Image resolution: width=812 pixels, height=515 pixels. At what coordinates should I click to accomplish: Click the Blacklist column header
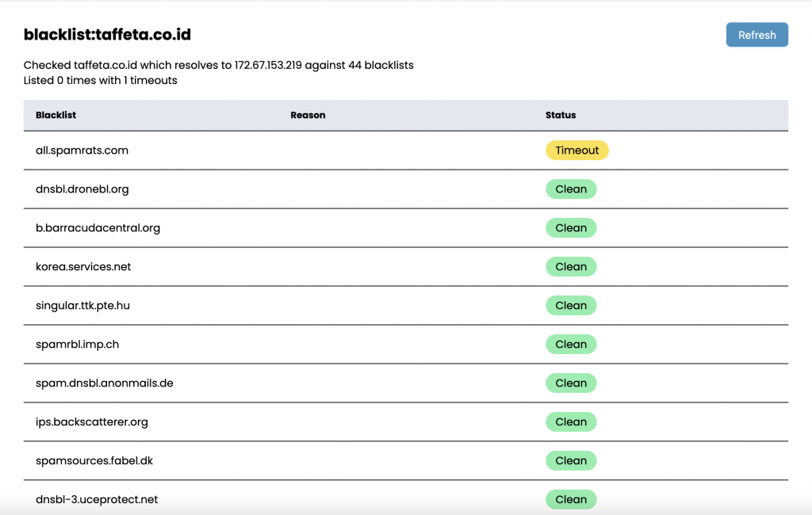(56, 115)
